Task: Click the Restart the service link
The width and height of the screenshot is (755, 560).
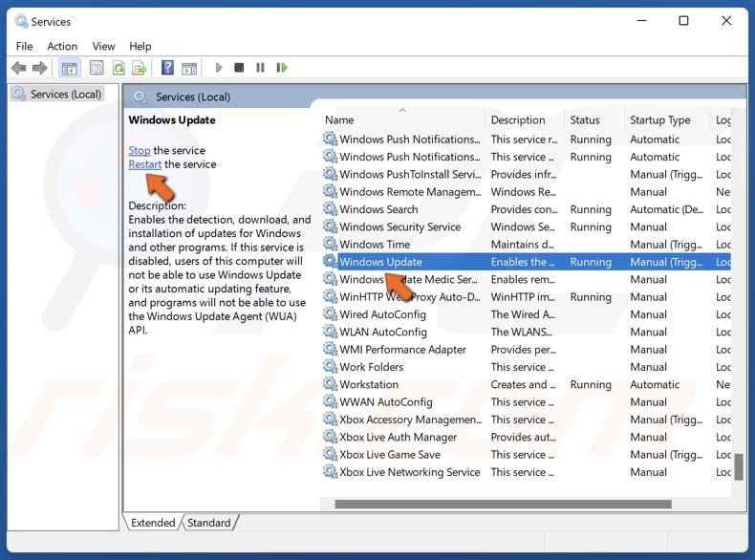Action: click(144, 164)
